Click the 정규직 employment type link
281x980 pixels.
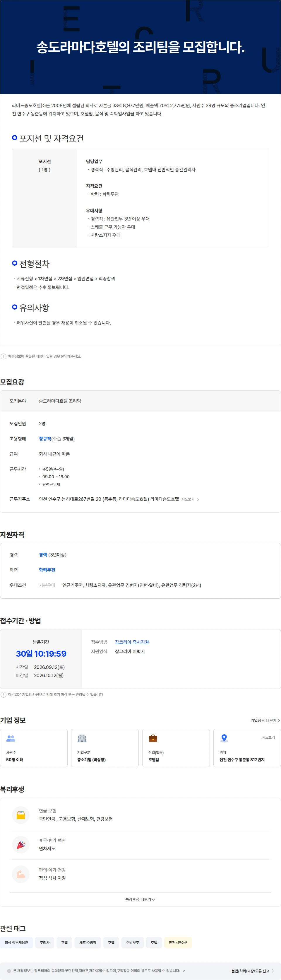[x=45, y=439]
